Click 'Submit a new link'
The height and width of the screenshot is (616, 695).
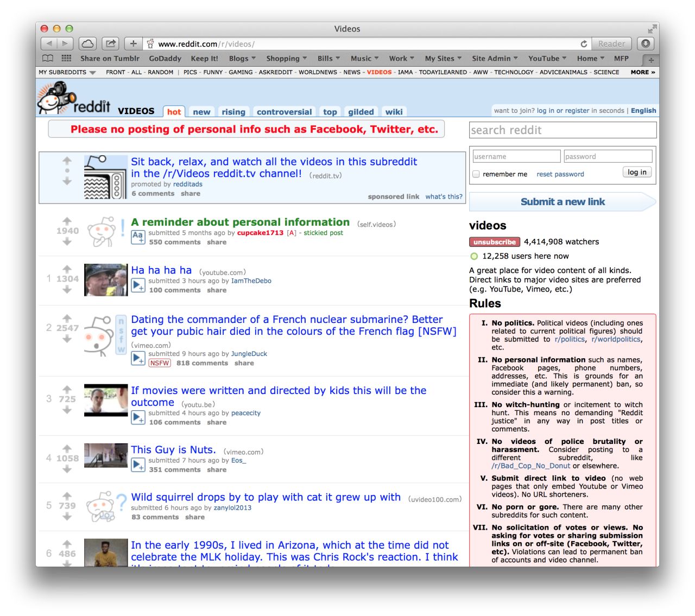(563, 202)
